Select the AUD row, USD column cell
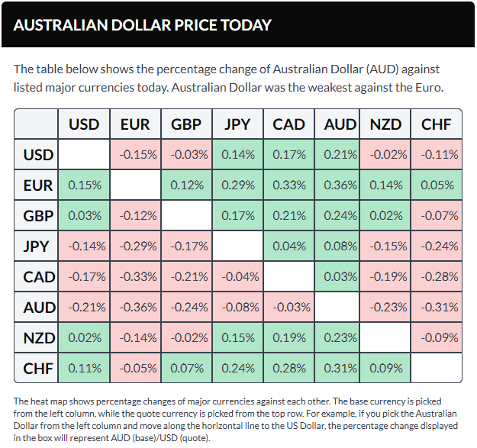 point(84,307)
